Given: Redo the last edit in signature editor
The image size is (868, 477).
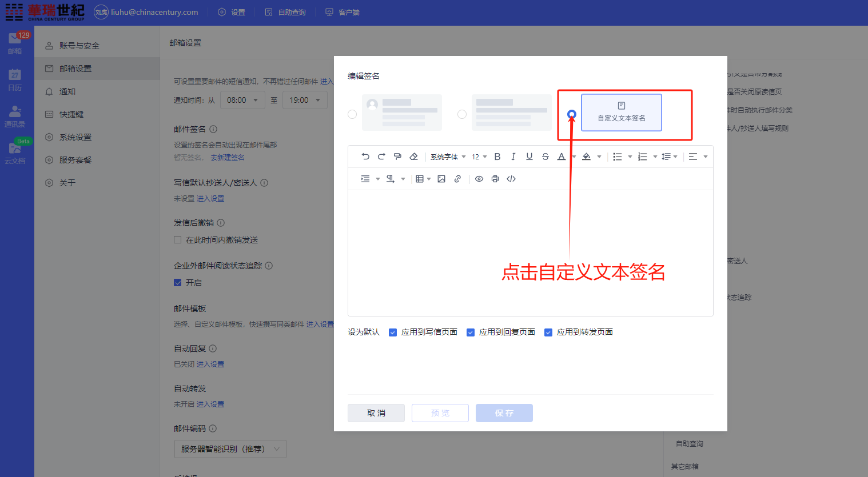Looking at the screenshot, I should coord(381,157).
